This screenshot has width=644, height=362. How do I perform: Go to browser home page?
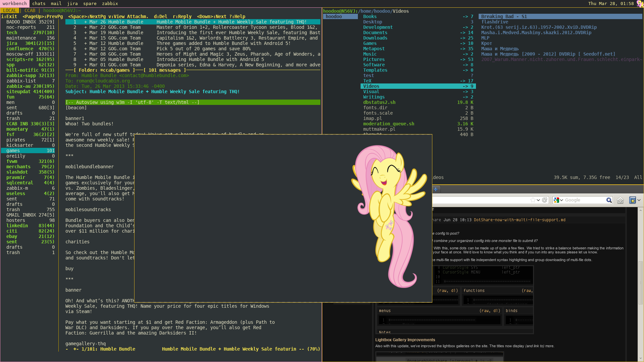tap(620, 200)
